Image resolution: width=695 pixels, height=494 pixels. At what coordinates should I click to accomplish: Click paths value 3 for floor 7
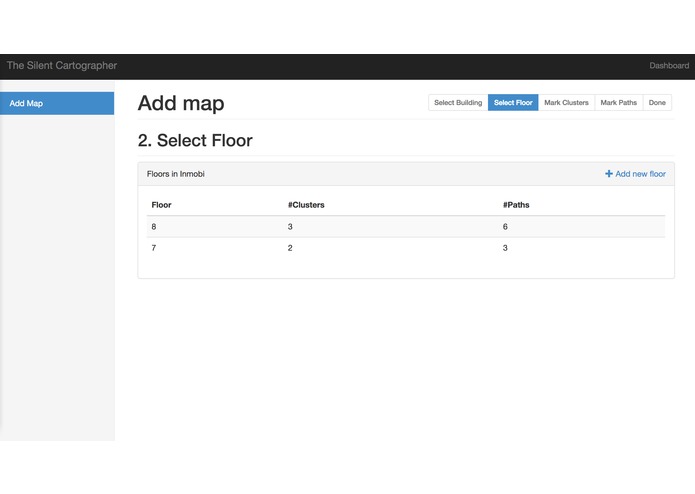[x=505, y=248]
